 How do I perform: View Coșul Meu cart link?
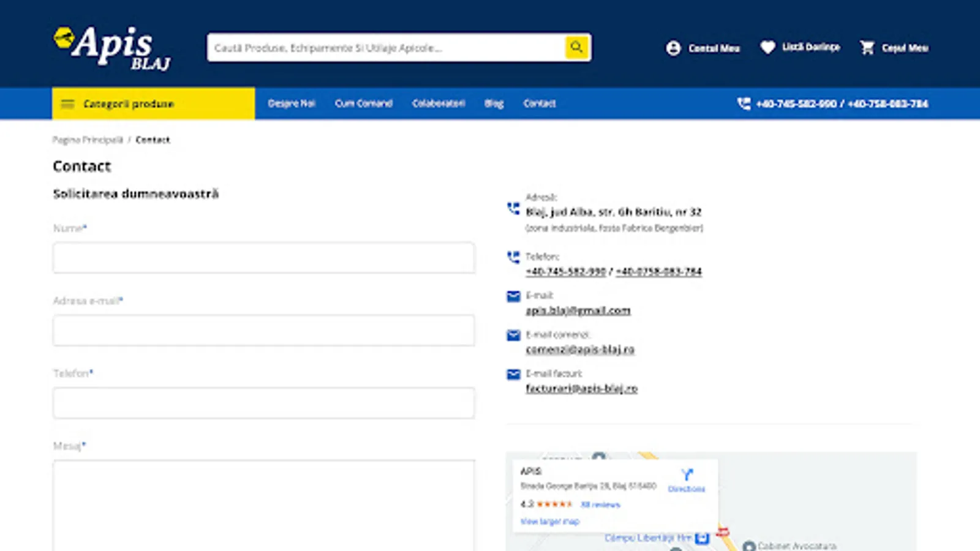(x=905, y=48)
